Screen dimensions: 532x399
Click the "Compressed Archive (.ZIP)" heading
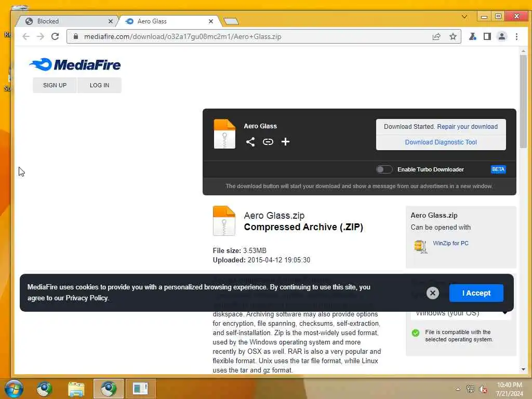tap(303, 227)
